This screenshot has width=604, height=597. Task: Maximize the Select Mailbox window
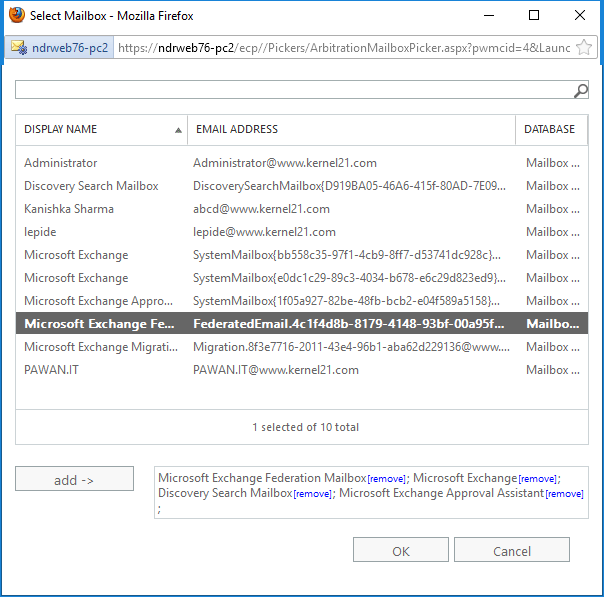pyautogui.click(x=534, y=15)
